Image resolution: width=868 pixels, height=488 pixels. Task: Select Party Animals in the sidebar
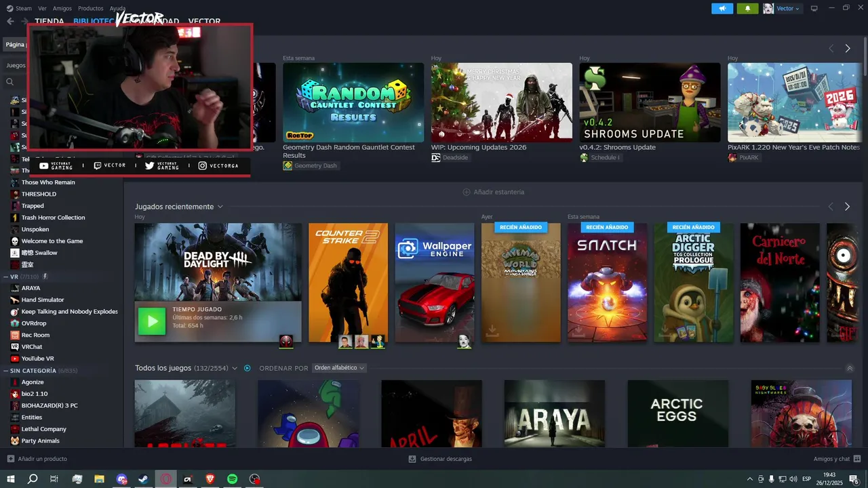click(x=40, y=441)
